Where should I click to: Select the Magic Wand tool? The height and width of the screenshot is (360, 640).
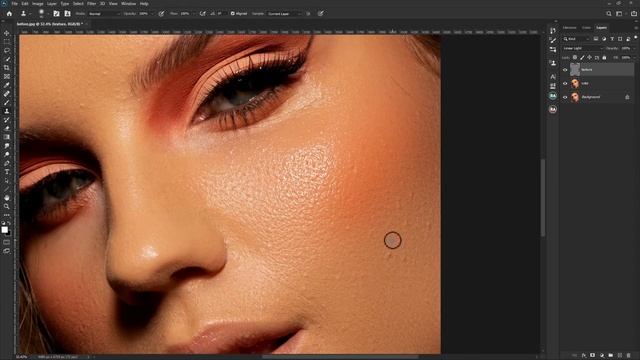(x=7, y=59)
